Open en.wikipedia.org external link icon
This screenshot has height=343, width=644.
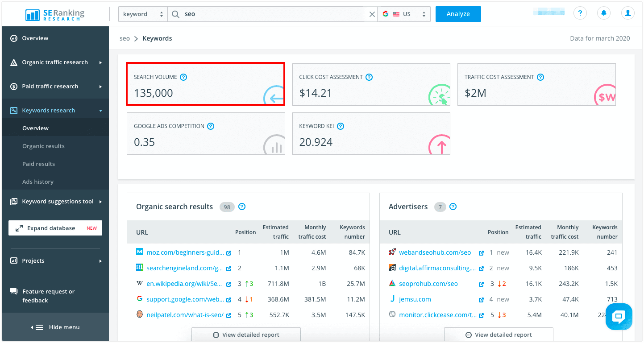229,284
